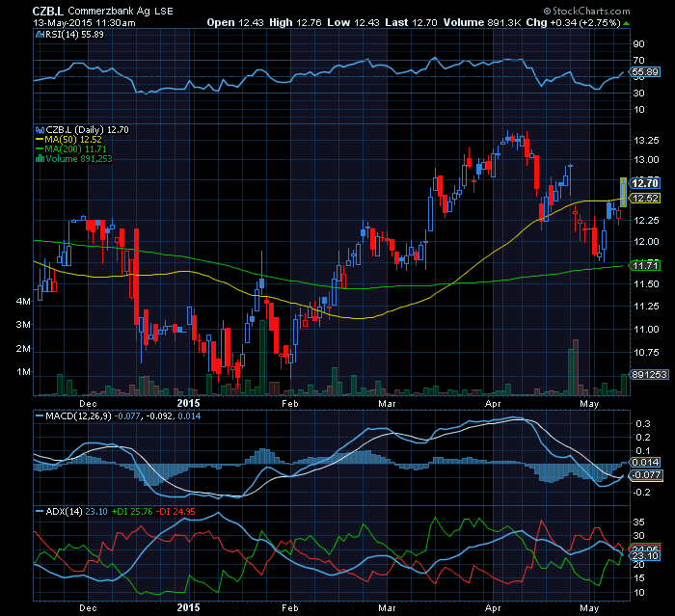Click the RSI line icon beside RSI(14)
Screen dimensions: 675x616
point(40,35)
